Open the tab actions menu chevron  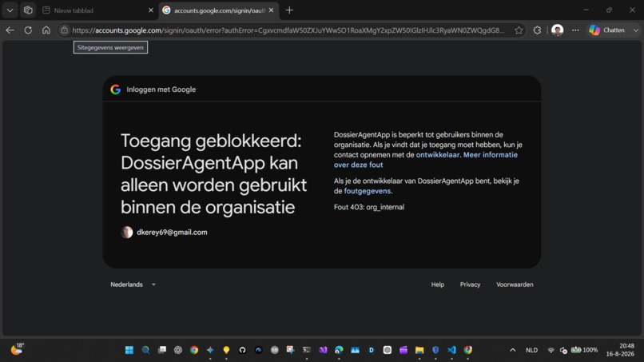pyautogui.click(x=10, y=10)
